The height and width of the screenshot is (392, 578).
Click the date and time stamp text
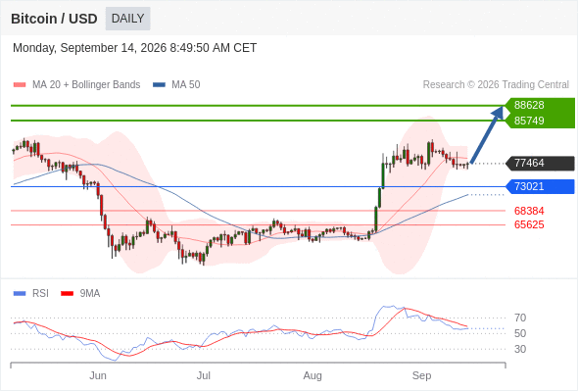(x=134, y=48)
